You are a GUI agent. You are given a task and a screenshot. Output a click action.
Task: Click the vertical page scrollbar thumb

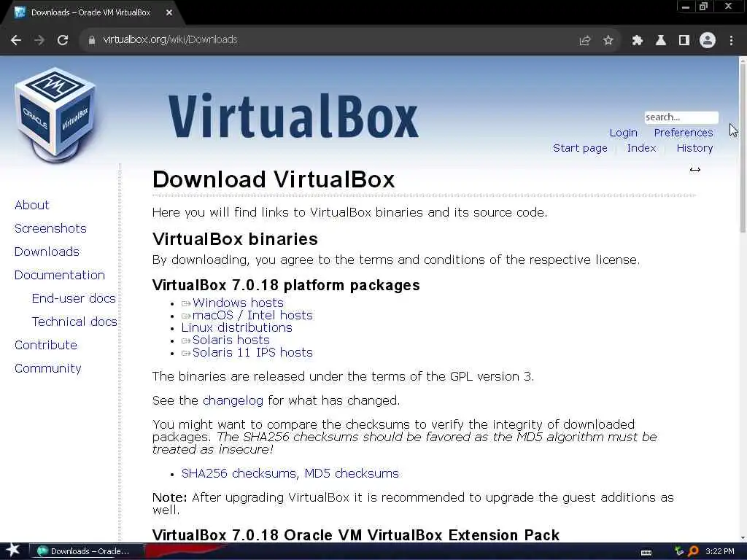(x=743, y=147)
